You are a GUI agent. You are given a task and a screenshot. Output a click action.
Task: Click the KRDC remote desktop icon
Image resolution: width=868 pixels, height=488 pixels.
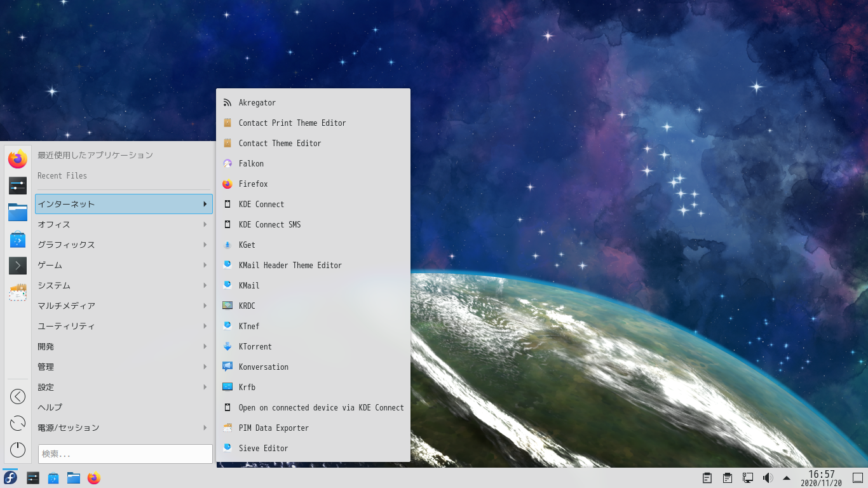point(227,306)
